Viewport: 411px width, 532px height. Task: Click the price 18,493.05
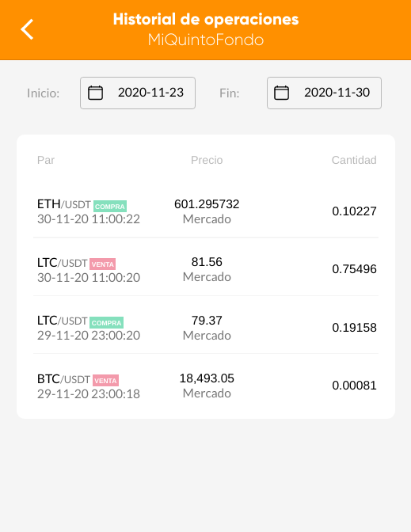click(x=207, y=378)
